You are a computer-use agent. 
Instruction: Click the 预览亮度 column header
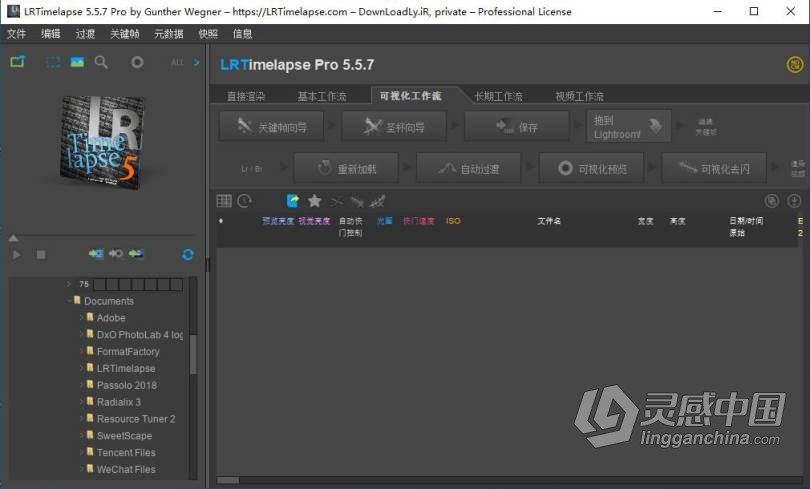pyautogui.click(x=278, y=221)
